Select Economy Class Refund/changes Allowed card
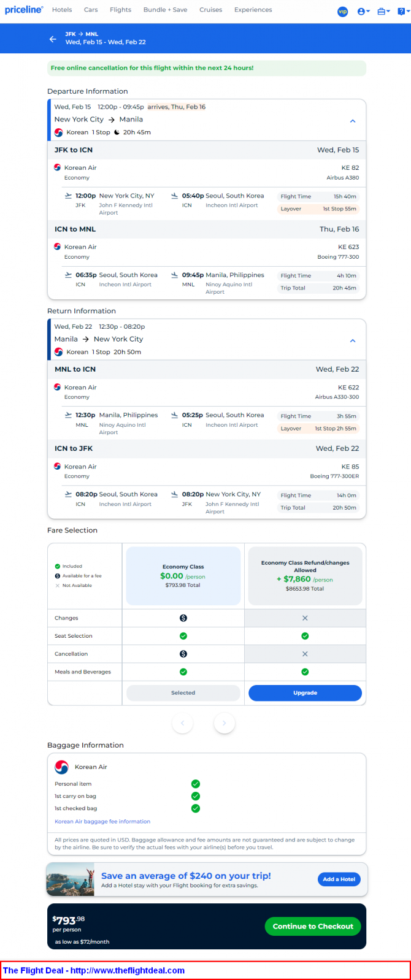The height and width of the screenshot is (980, 411). point(305,576)
